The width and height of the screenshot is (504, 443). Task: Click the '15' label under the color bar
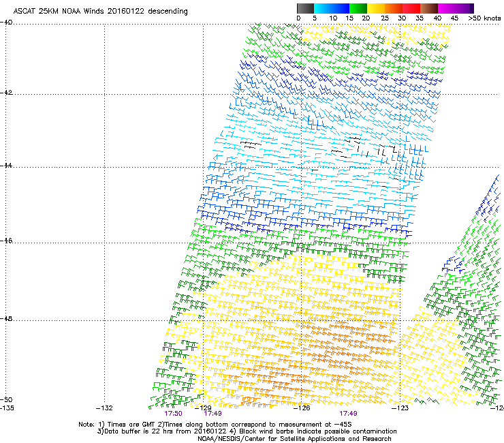[x=349, y=18]
